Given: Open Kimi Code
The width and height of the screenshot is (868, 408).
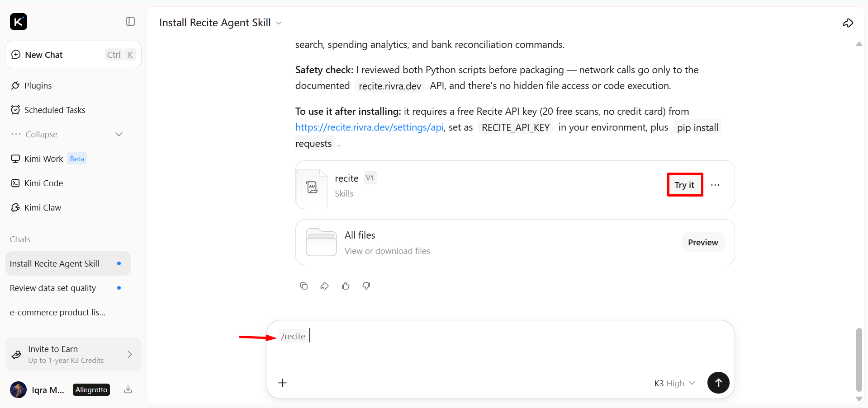Looking at the screenshot, I should [x=43, y=183].
